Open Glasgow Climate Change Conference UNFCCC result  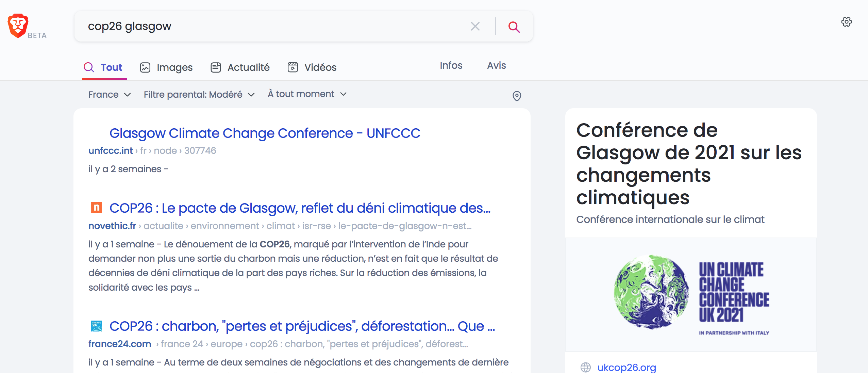coord(265,133)
